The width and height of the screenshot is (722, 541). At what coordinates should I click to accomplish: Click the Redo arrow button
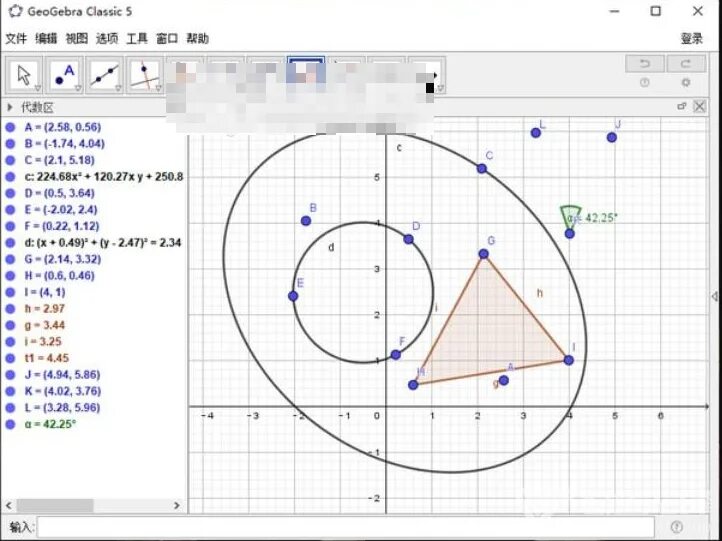coord(686,64)
